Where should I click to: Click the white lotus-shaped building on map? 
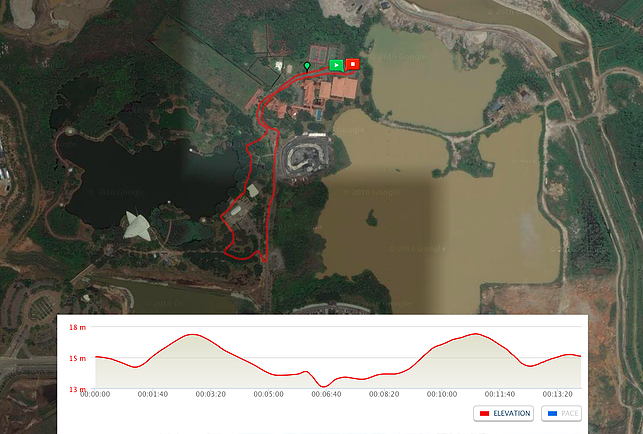pyautogui.click(x=137, y=226)
